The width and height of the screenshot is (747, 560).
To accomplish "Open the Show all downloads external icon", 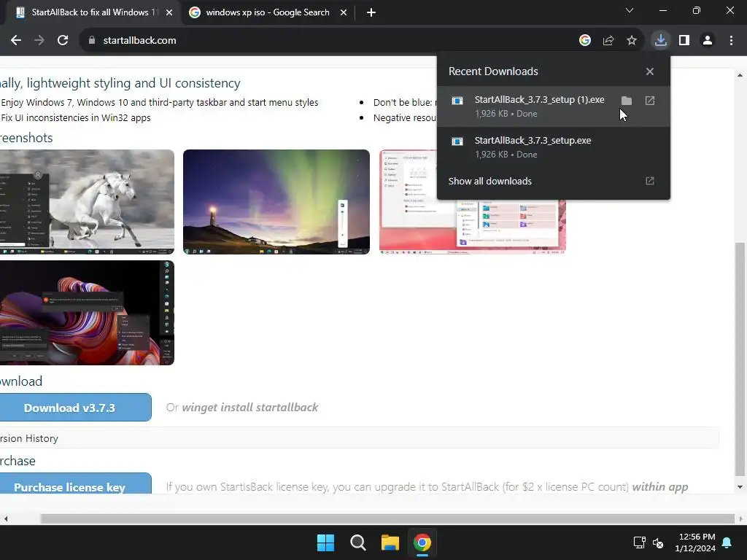I will (650, 181).
